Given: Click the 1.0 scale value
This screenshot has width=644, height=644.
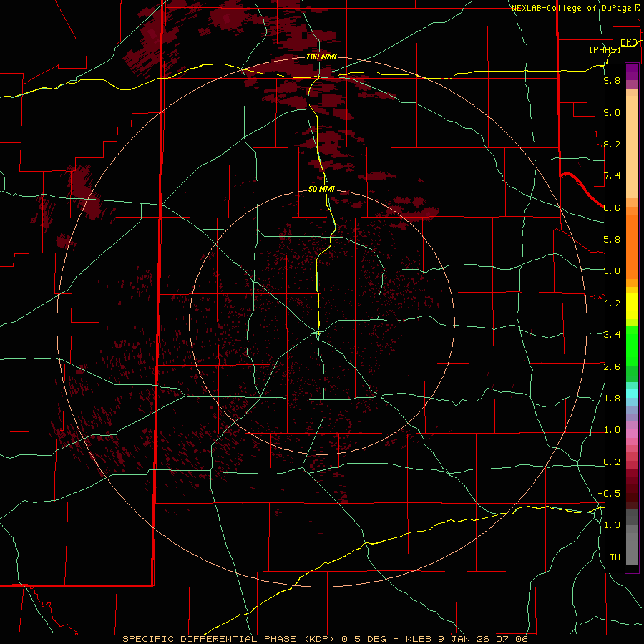Looking at the screenshot, I should [x=612, y=430].
